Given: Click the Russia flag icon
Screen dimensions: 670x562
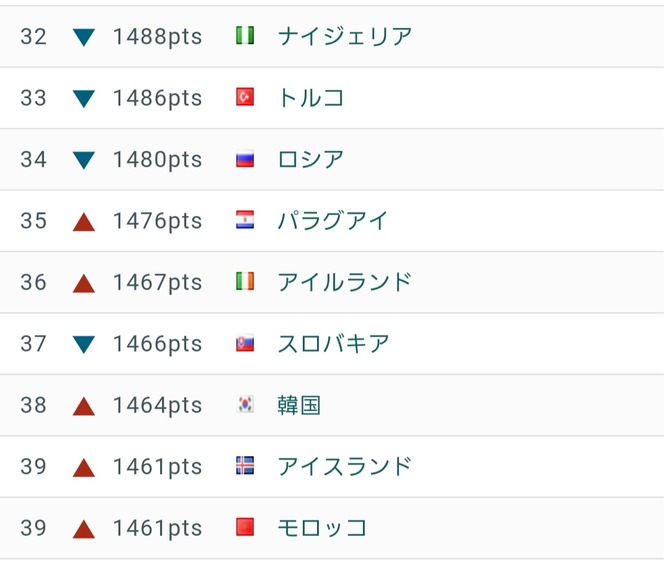Looking at the screenshot, I should tap(245, 159).
